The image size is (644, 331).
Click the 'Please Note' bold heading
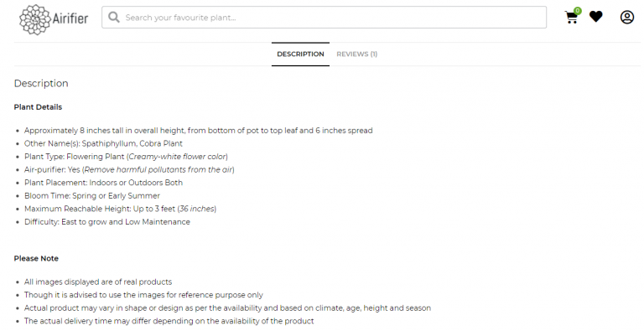pyautogui.click(x=36, y=258)
